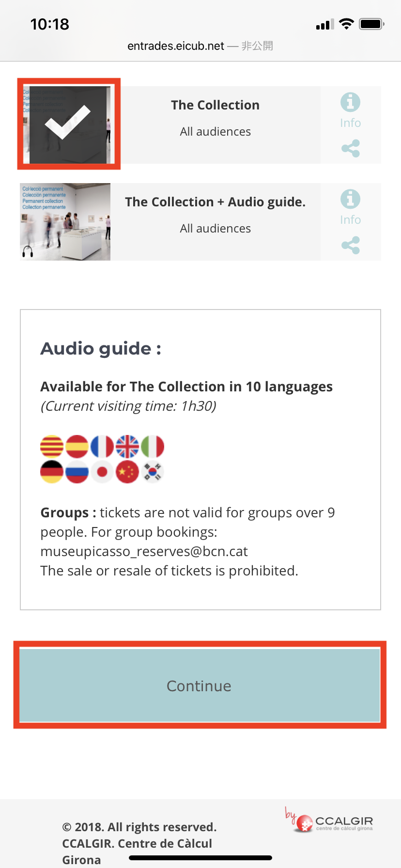Image resolution: width=401 pixels, height=868 pixels.
Task: Tap The Collection ticket title
Action: click(216, 105)
